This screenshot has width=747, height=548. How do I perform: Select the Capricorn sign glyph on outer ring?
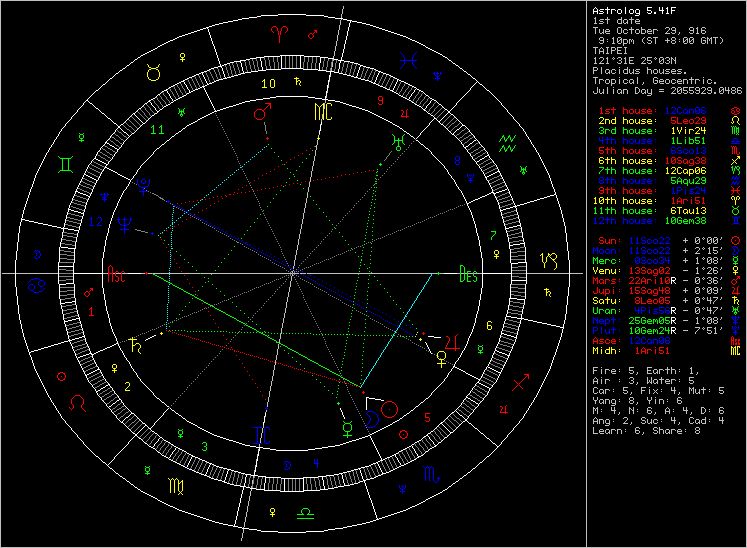point(548,261)
